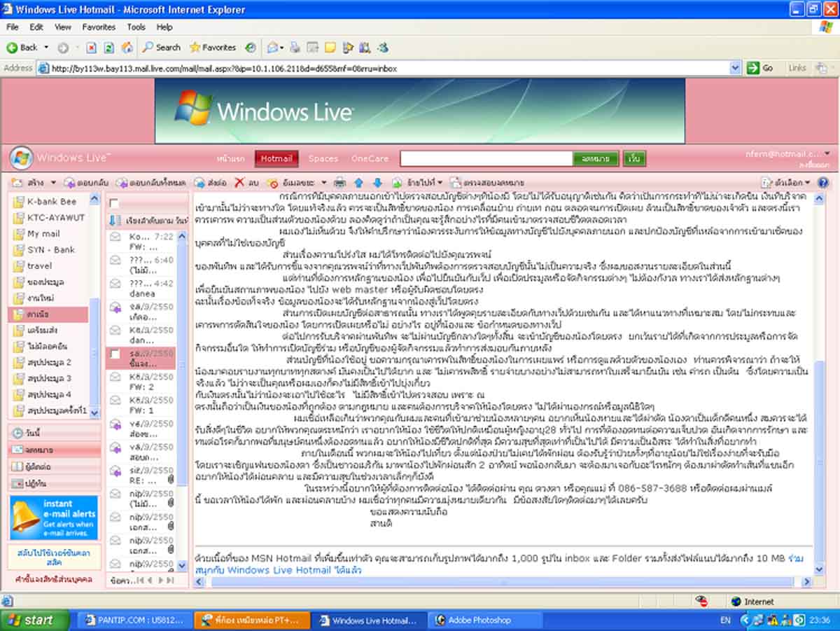Open the Junk dropdown arrow
840x631 pixels.
point(325,183)
